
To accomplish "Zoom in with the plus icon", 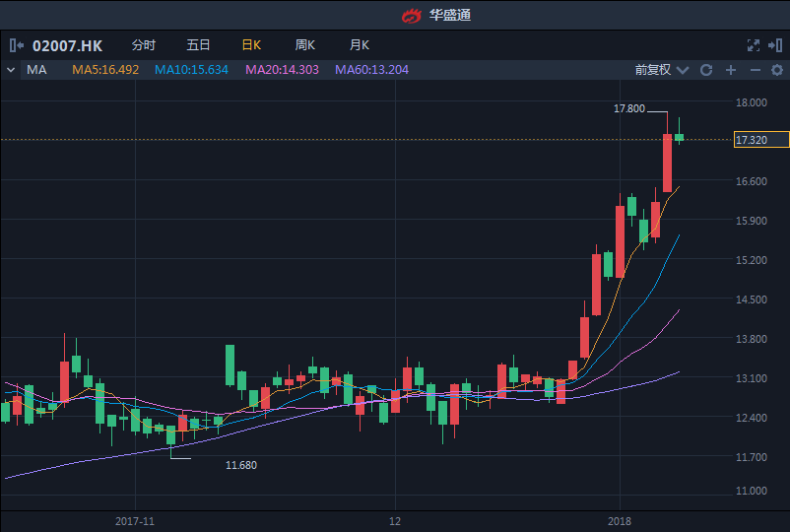I will pyautogui.click(x=731, y=70).
